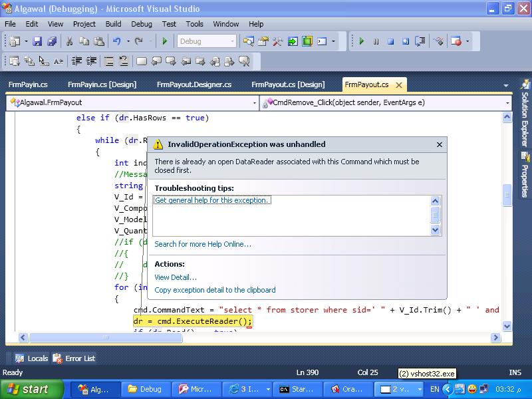Viewport: 532px width, 399px height.
Task: Open the Debug menu
Action: tap(142, 24)
